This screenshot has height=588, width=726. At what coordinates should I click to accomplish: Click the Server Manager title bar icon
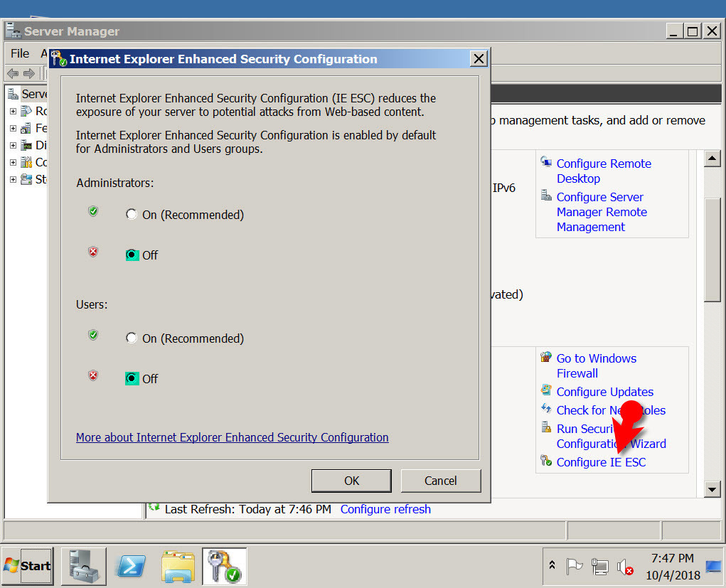[x=14, y=31]
